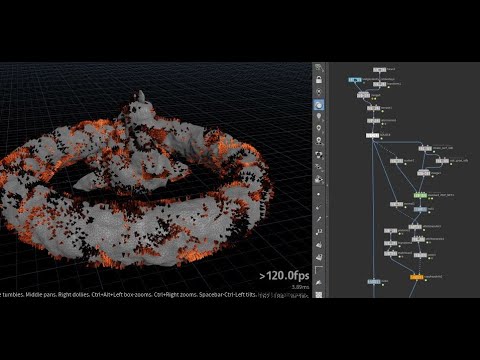Click the icon directly above the display points dot
The image size is (480, 360).
click(x=319, y=179)
